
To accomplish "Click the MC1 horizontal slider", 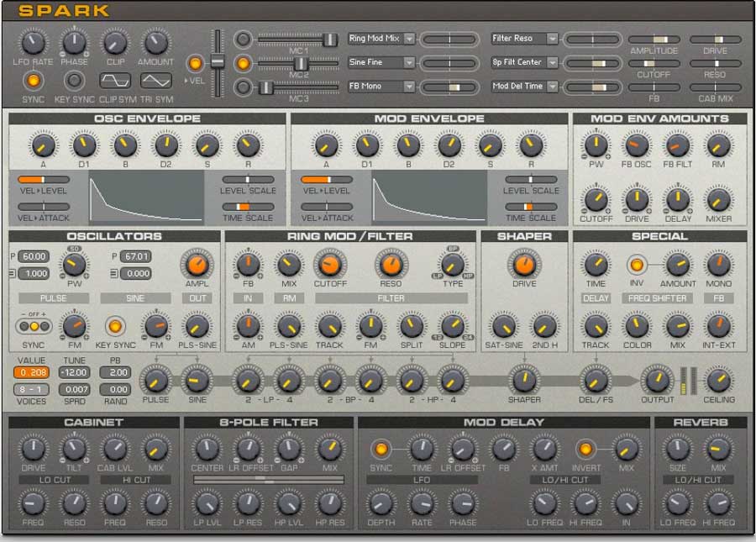I will [298, 39].
